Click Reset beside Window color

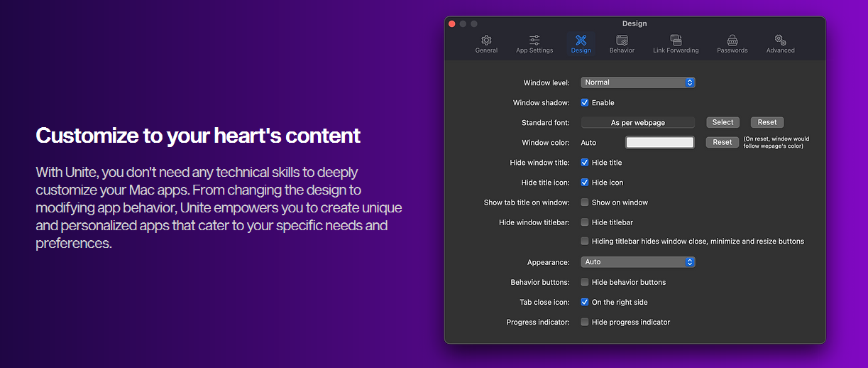723,142
